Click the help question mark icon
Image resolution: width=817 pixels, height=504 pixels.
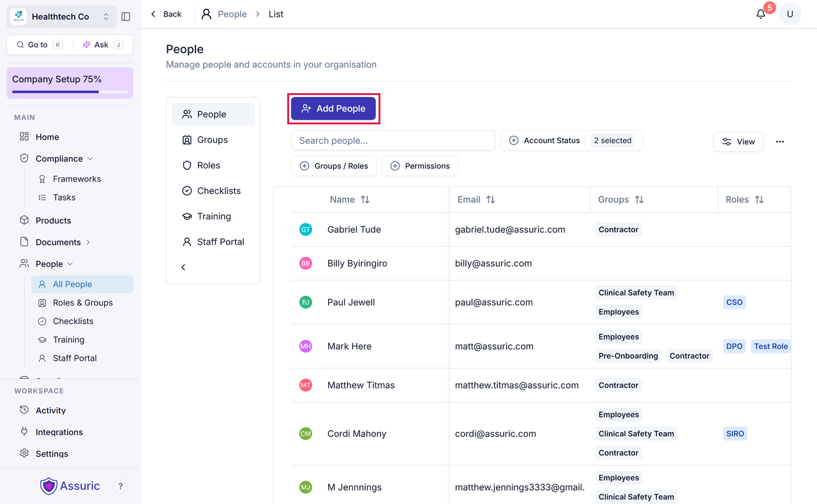[121, 486]
